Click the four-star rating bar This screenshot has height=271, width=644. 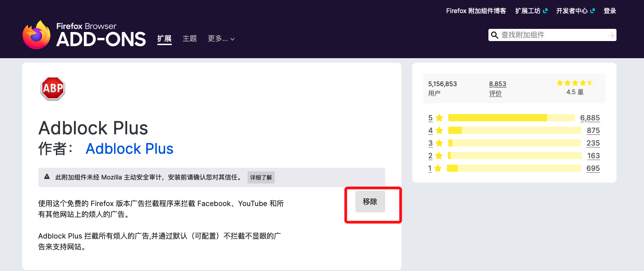click(514, 130)
